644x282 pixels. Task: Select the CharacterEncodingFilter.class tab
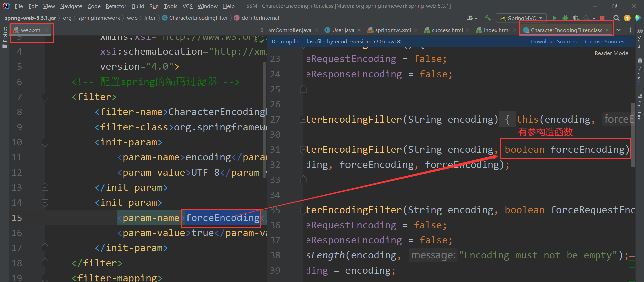tap(566, 30)
